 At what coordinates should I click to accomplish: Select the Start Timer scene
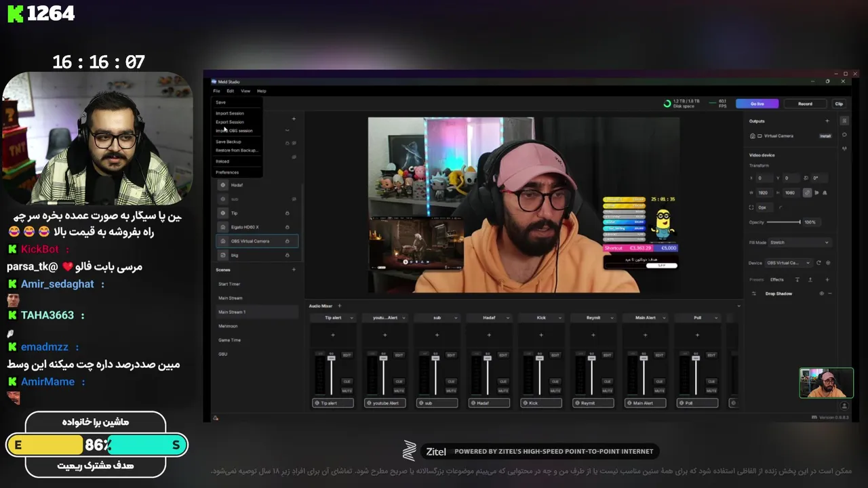(256, 284)
